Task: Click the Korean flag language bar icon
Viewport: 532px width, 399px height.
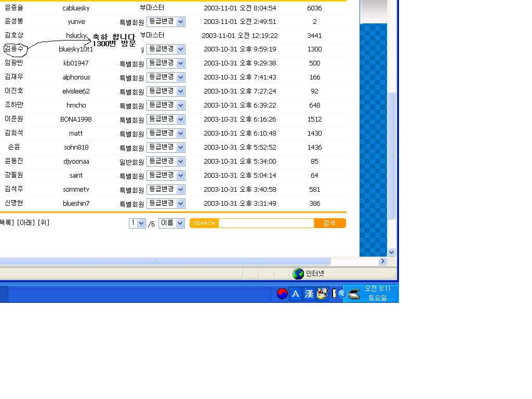Action: pyautogui.click(x=282, y=294)
